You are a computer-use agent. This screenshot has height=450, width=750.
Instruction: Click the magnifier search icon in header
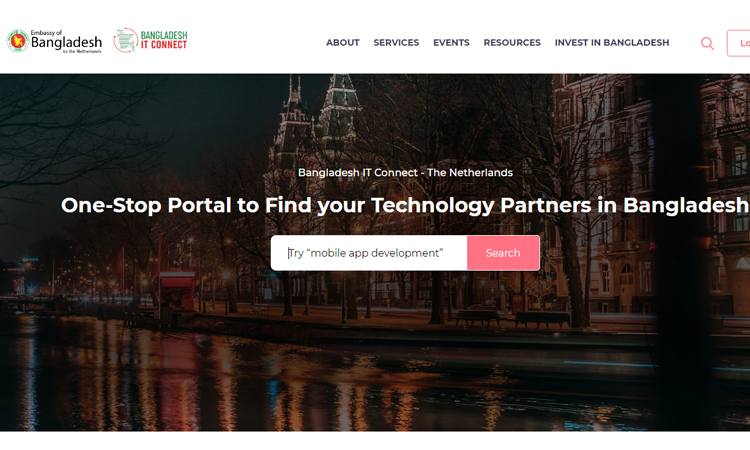pos(707,44)
